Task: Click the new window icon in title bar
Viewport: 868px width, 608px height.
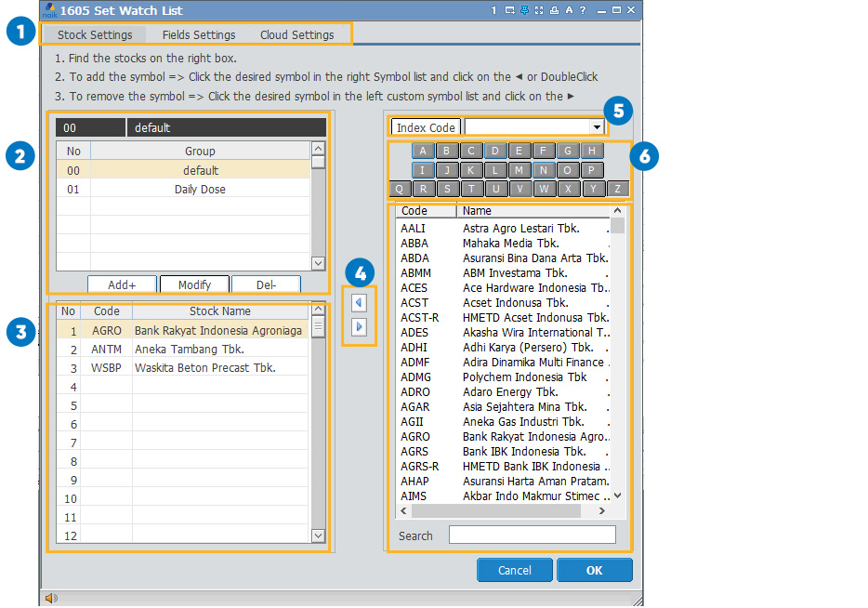Action: 509,10
